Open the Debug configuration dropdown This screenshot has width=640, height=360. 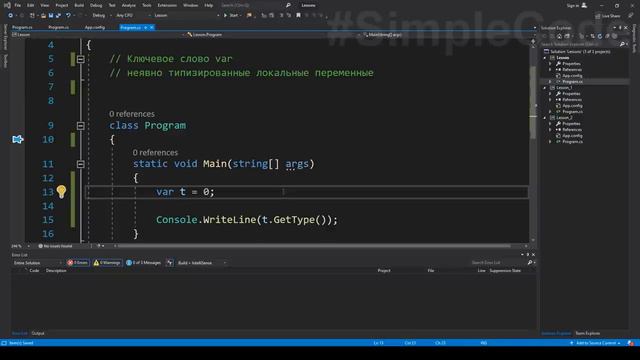(x=101, y=16)
